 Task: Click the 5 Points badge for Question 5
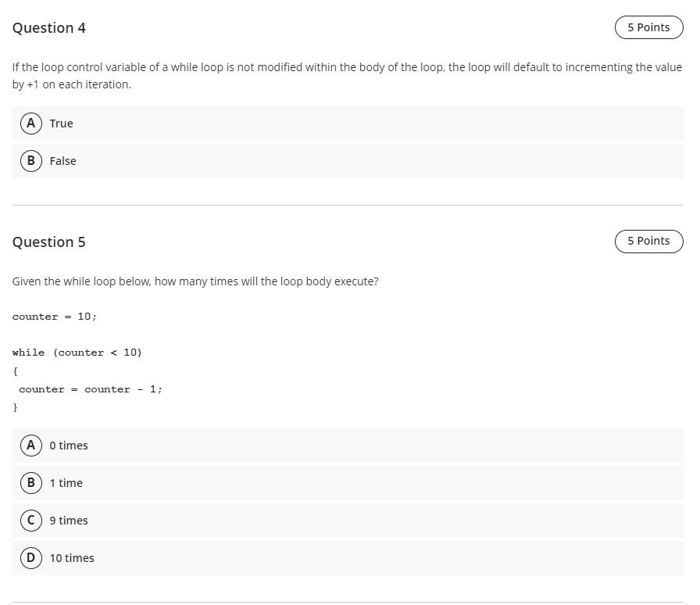click(x=648, y=242)
